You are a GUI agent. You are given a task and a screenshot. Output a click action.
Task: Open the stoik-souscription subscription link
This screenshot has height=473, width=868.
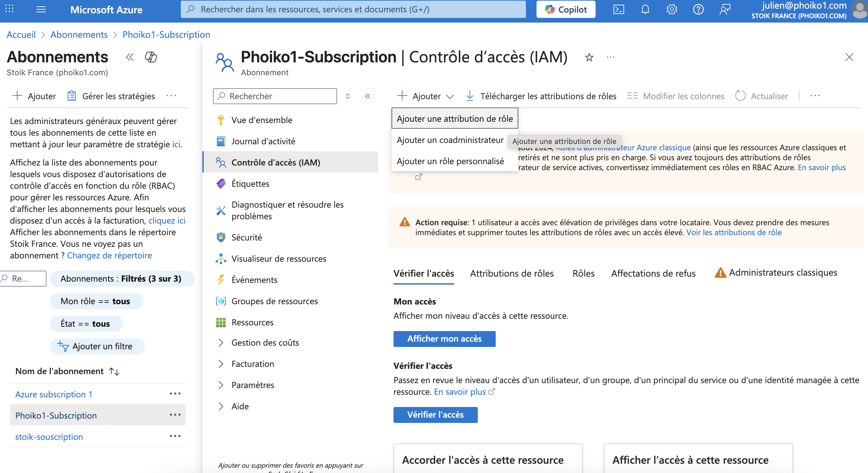click(49, 437)
